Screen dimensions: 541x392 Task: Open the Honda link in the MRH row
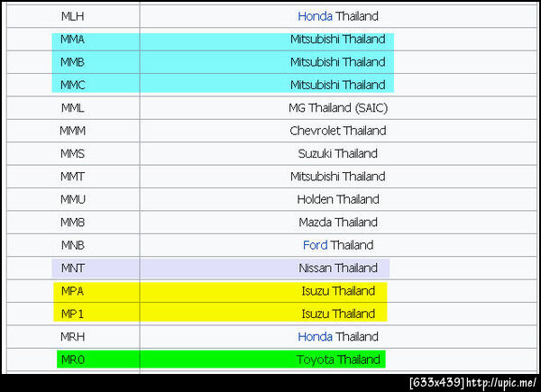315,336
